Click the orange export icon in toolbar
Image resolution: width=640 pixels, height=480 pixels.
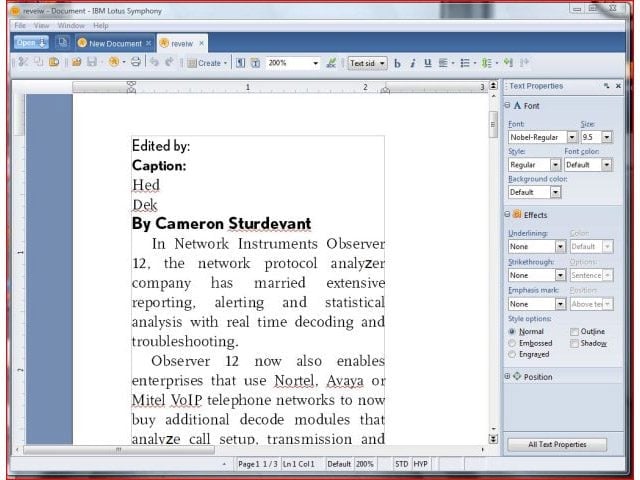click(x=114, y=62)
